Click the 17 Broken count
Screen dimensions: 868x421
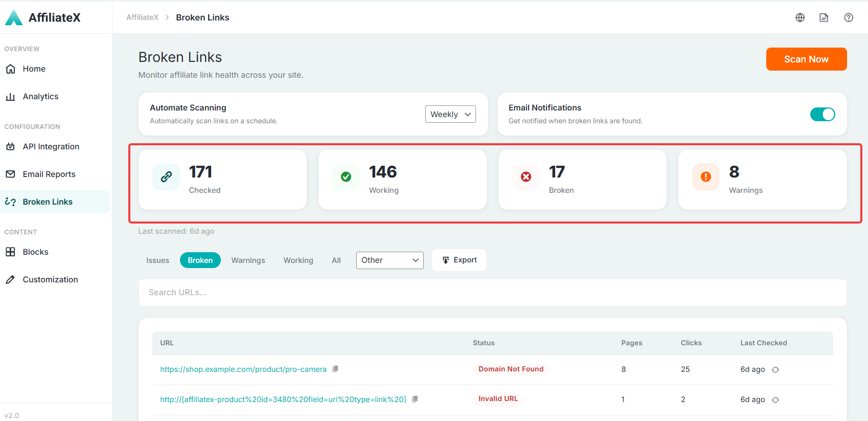coord(557,172)
